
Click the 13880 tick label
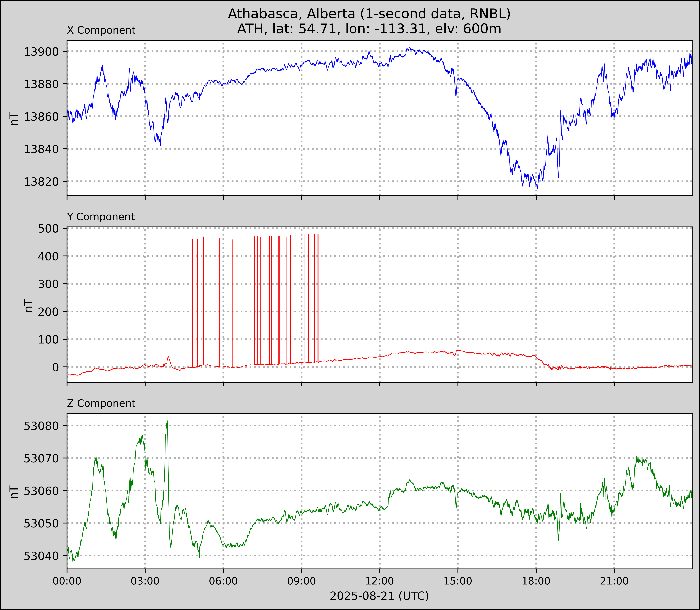click(41, 84)
